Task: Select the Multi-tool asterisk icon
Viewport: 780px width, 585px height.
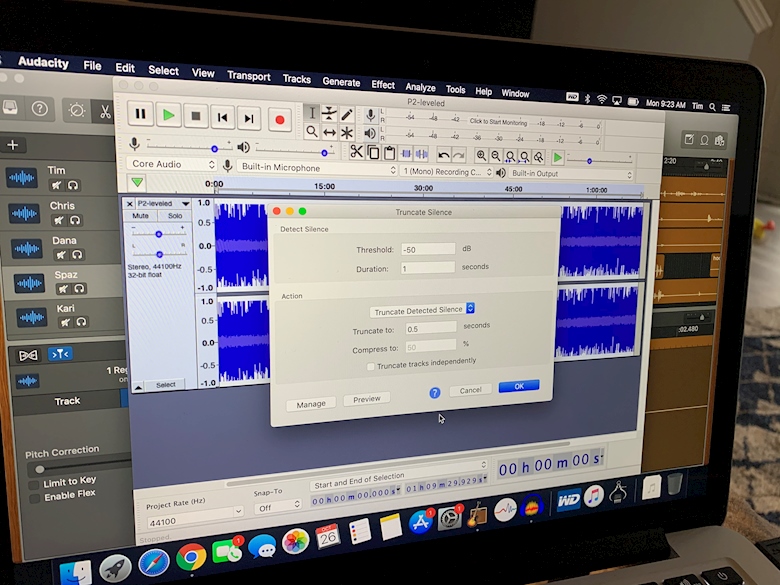Action: click(x=347, y=133)
